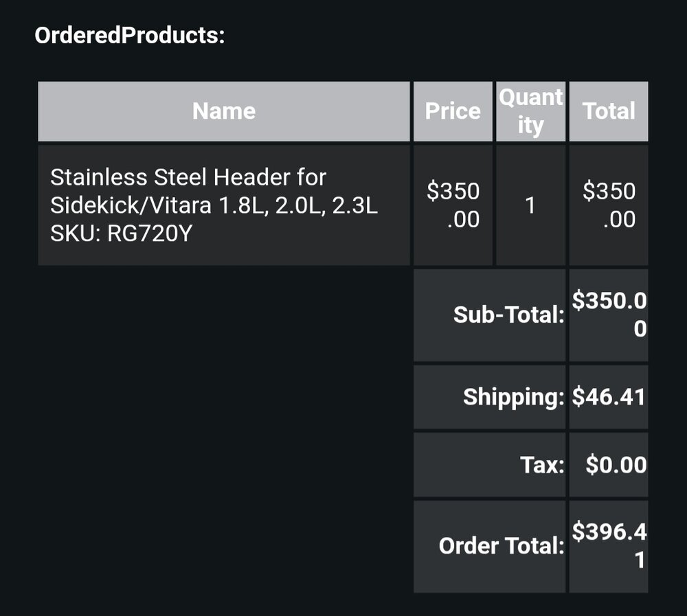This screenshot has height=616, width=687.
Task: Click the OrderedProducts heading
Action: point(130,35)
